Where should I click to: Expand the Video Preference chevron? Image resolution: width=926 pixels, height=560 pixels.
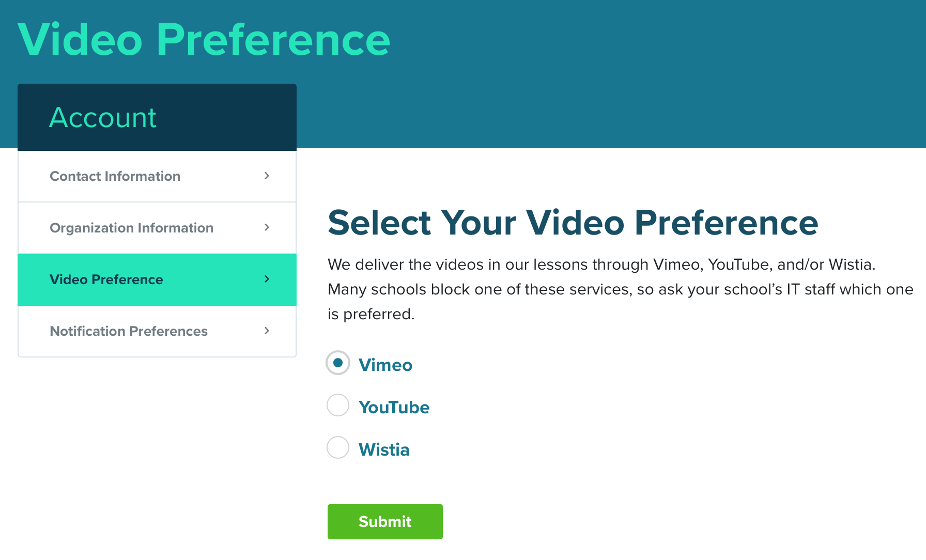point(267,279)
